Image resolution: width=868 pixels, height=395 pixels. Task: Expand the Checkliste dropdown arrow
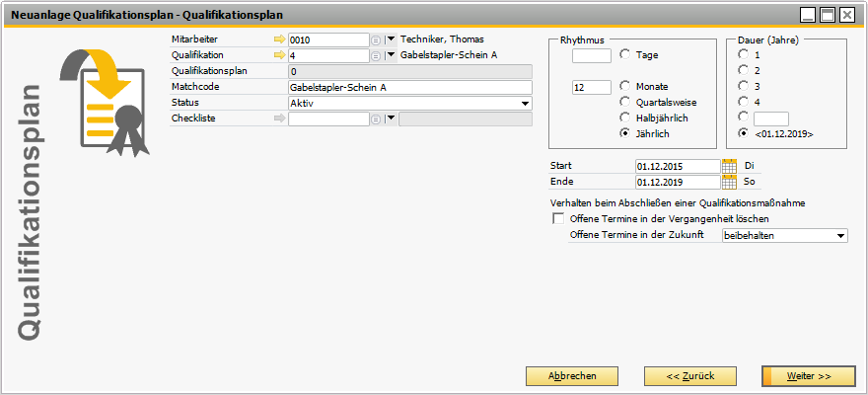click(x=391, y=118)
